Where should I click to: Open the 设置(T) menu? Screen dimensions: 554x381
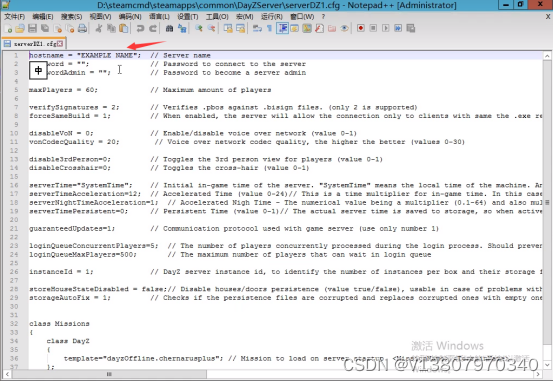coord(188,17)
